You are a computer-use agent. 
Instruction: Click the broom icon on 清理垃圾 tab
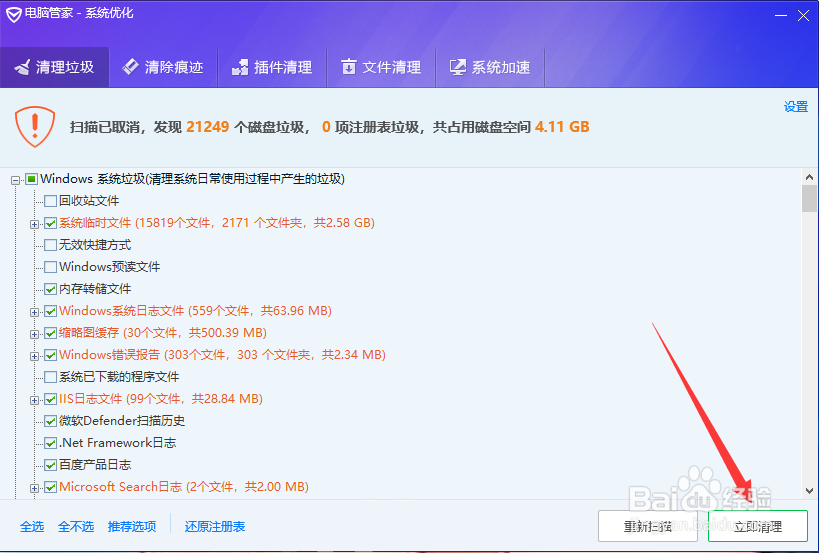(22, 67)
